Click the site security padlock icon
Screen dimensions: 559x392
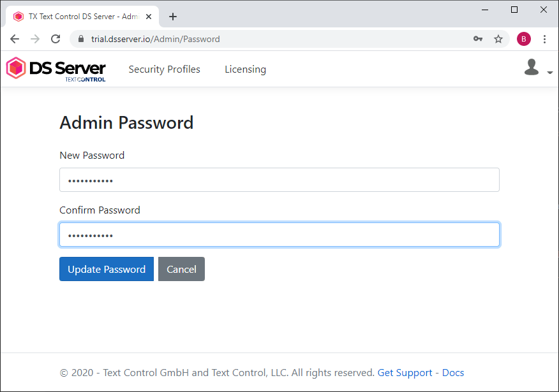tap(80, 39)
